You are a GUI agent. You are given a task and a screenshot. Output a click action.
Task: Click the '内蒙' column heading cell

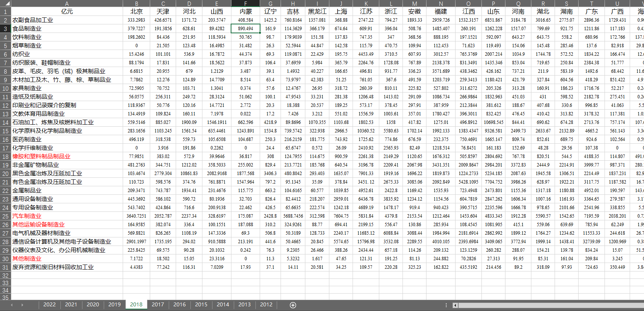click(245, 12)
